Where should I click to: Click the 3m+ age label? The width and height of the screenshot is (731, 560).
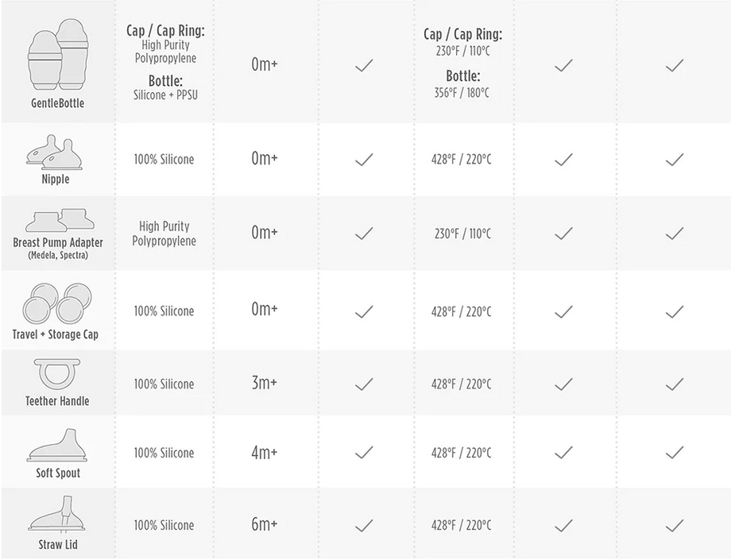click(265, 384)
